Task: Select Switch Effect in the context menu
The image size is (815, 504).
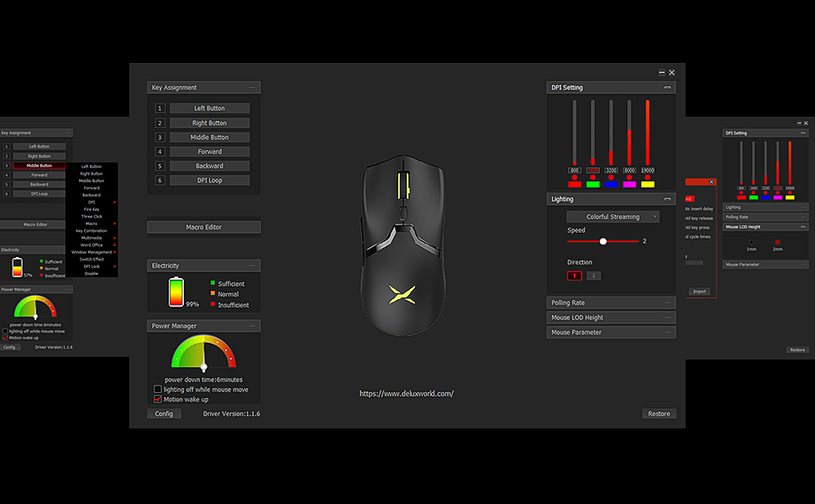Action: 92,260
